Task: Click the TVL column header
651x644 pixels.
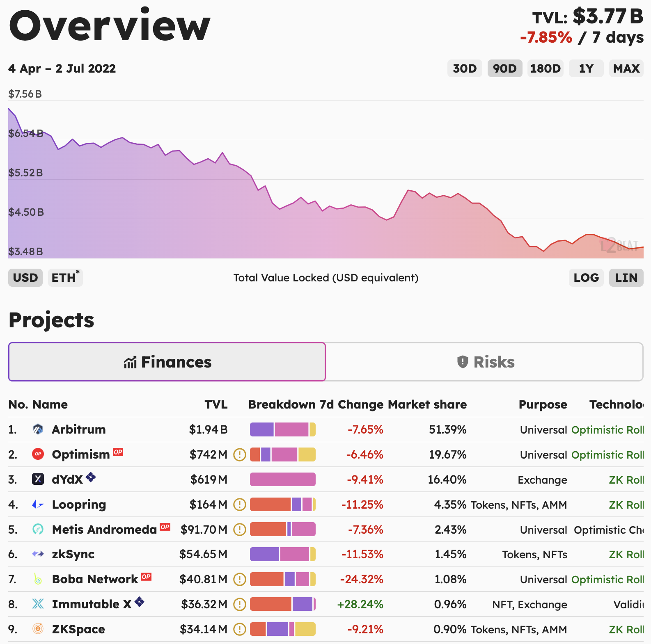Action: pyautogui.click(x=216, y=404)
